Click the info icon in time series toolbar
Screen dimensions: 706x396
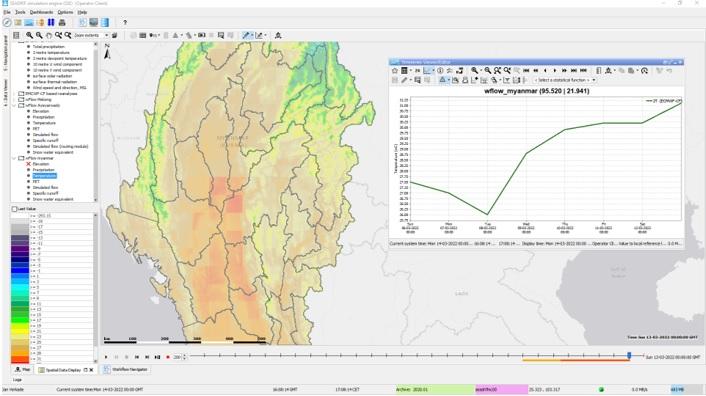(x=440, y=71)
